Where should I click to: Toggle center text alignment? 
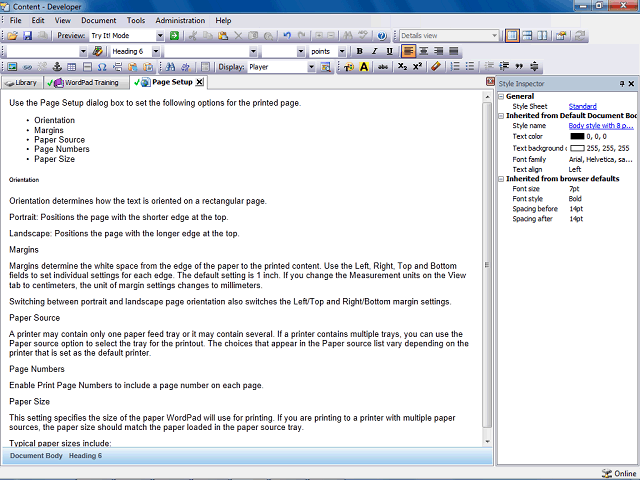pyautogui.click(x=424, y=51)
